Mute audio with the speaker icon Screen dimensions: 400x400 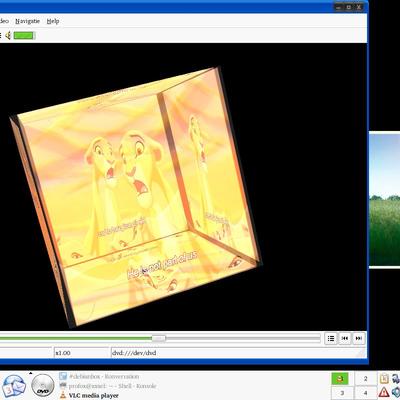point(8,35)
